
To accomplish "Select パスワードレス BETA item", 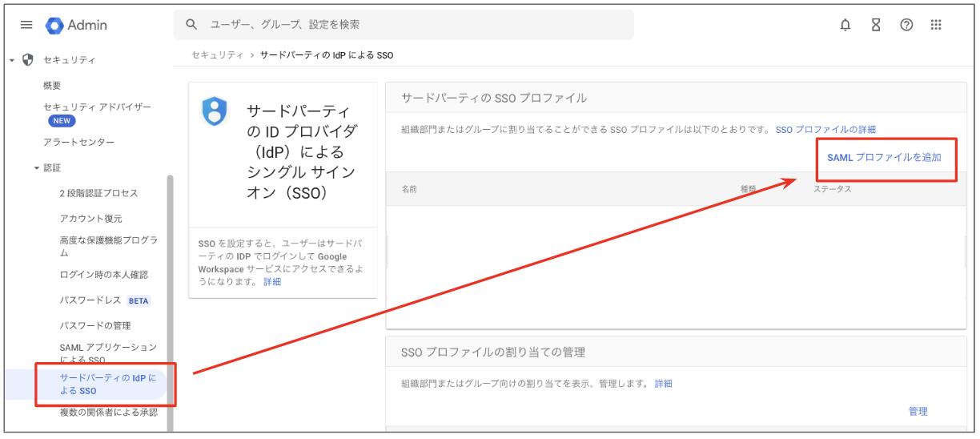I will coord(105,300).
